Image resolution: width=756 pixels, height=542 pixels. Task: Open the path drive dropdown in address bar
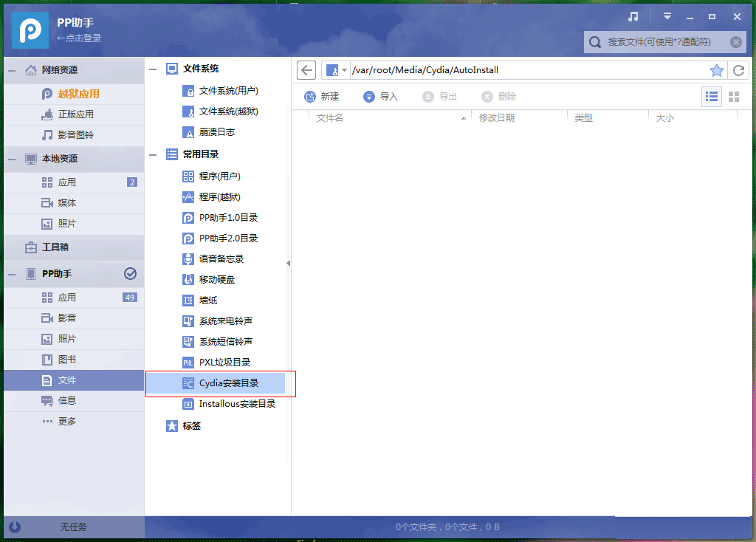pyautogui.click(x=339, y=69)
